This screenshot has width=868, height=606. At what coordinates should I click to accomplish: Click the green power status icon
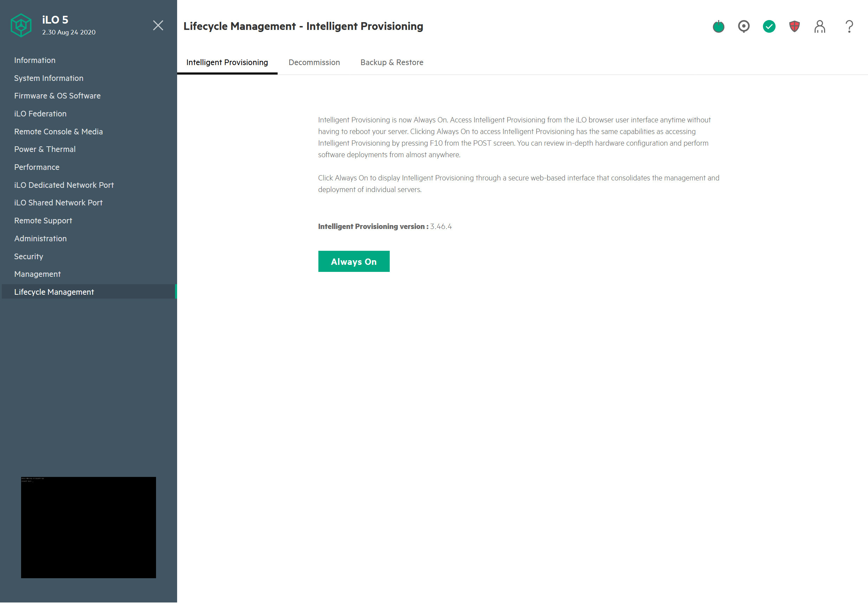pos(718,26)
